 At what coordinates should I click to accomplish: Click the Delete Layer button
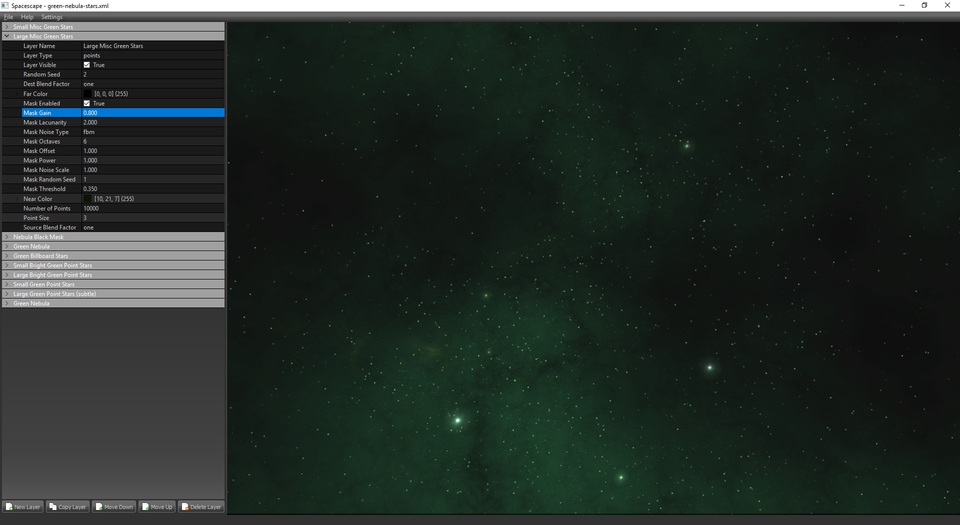click(x=202, y=507)
